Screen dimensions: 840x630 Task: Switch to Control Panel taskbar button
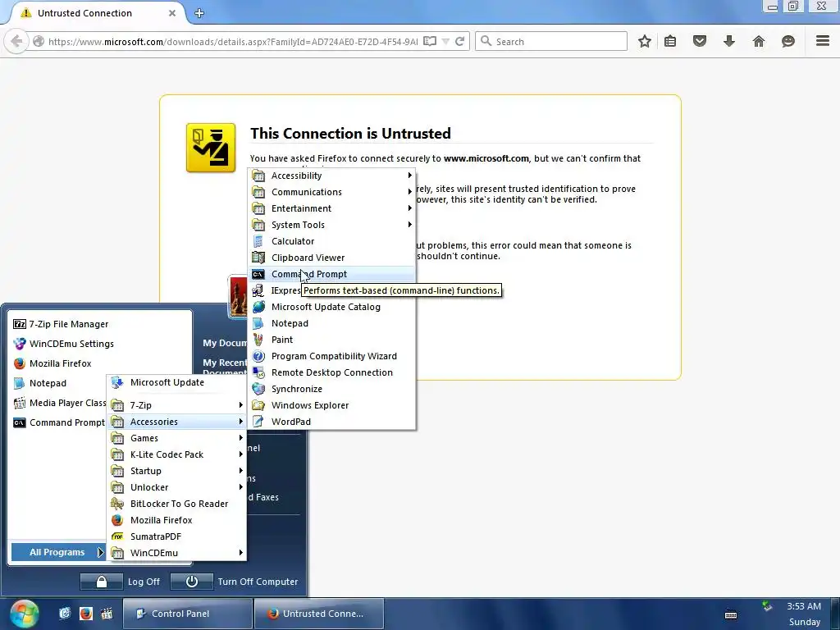pos(188,614)
